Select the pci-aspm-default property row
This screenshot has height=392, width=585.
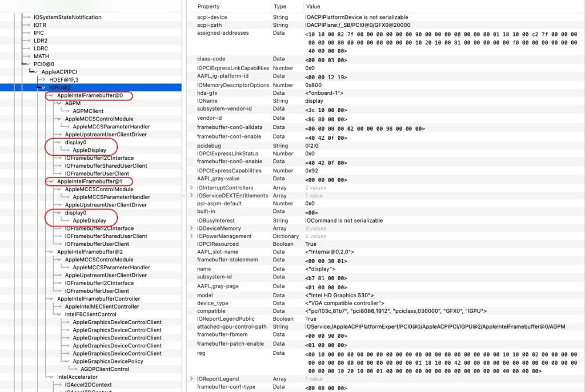[x=386, y=204]
